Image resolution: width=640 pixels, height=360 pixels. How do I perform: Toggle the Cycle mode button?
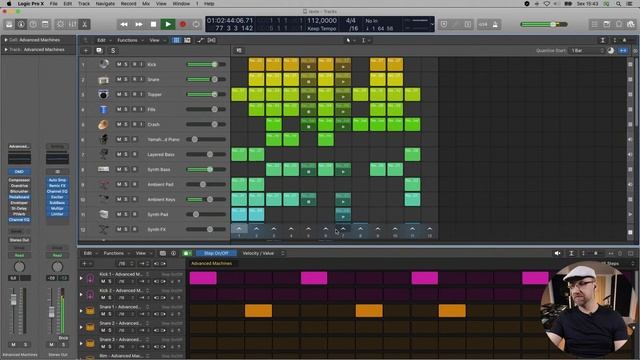[196, 24]
